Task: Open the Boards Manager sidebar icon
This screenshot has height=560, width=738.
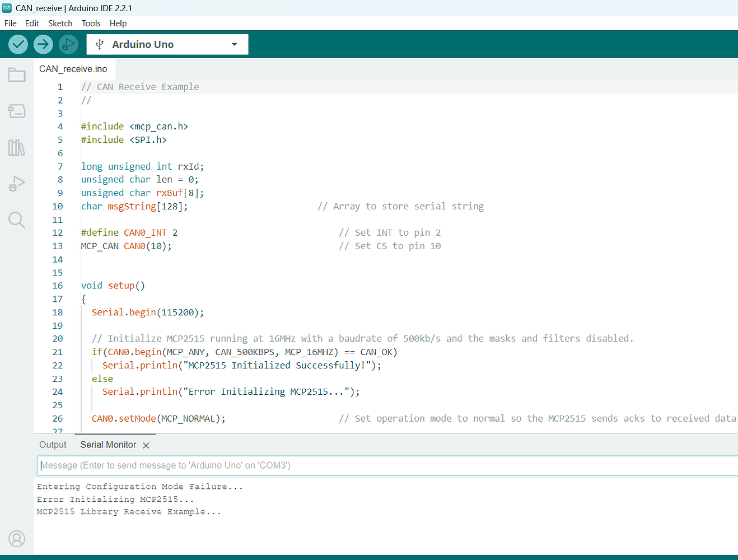Action: pos(16,111)
